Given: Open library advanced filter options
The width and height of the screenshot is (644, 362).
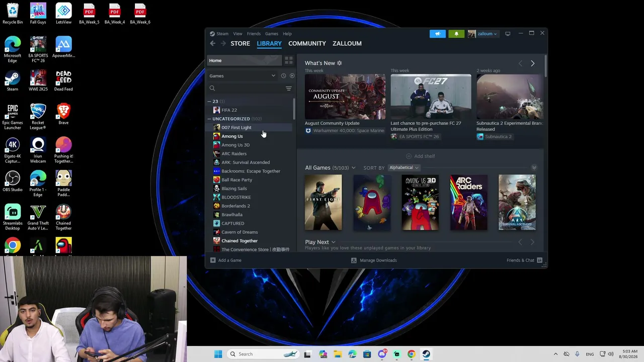Looking at the screenshot, I should click(x=288, y=88).
